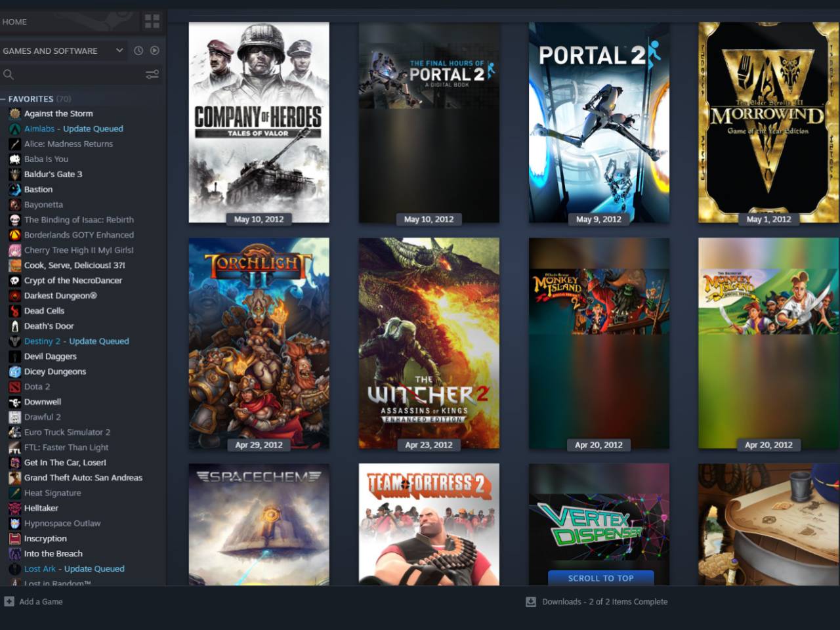Open The Final Hours of Portal 2 cover
Viewport: 840px width, 630px height.
[x=429, y=123]
